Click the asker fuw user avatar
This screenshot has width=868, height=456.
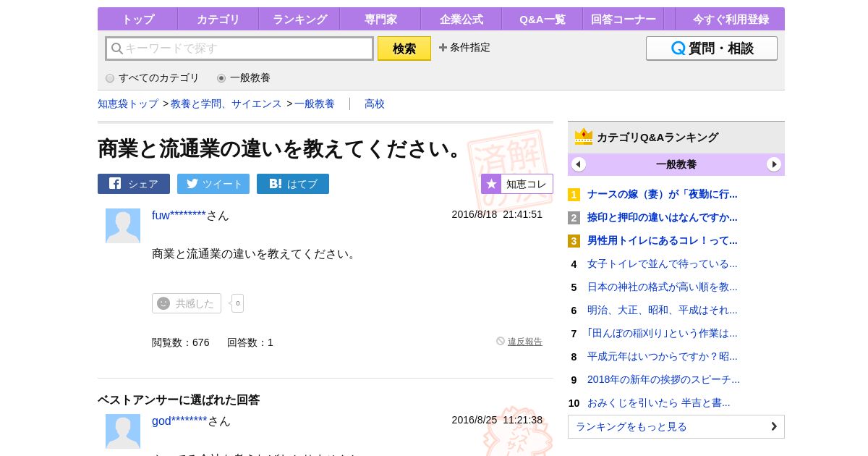(x=123, y=226)
